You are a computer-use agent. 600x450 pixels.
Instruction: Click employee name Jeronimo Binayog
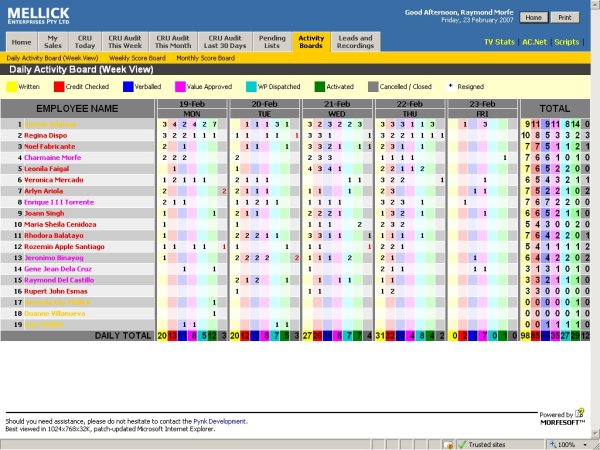pyautogui.click(x=54, y=258)
